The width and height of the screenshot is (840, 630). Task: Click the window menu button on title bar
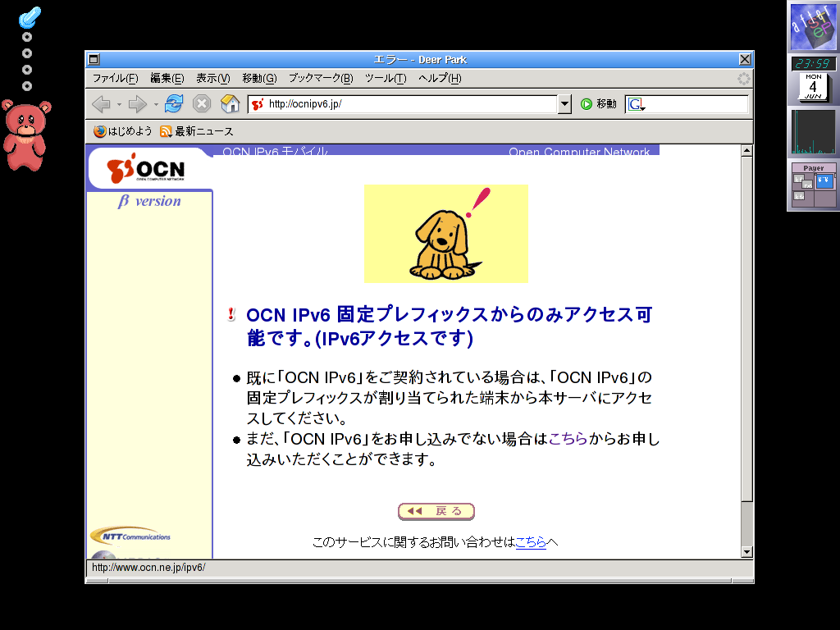tap(94, 59)
